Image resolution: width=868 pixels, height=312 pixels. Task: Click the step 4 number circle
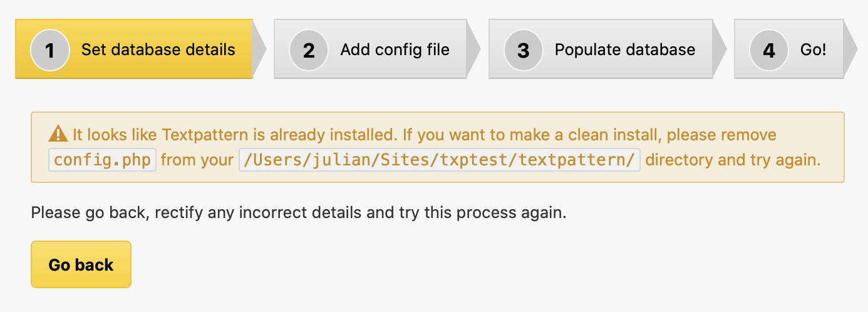click(x=768, y=50)
